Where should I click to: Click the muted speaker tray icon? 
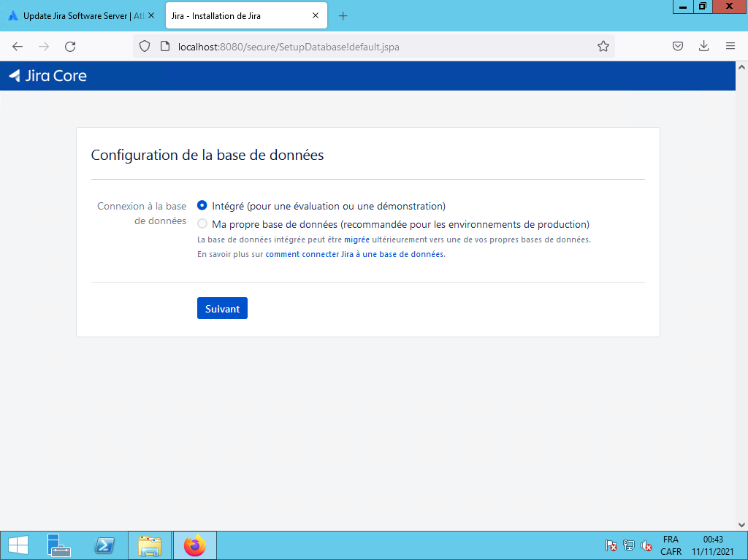click(646, 545)
